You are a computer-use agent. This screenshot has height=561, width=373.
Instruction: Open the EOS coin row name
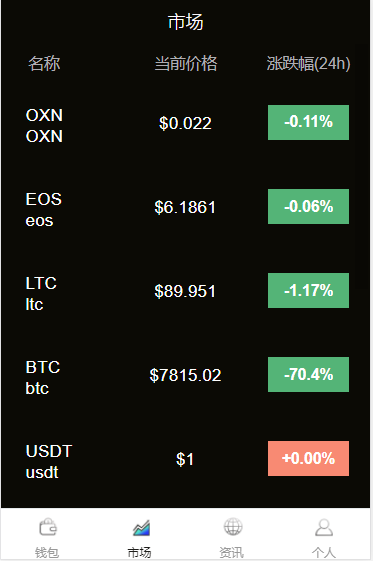pos(44,210)
